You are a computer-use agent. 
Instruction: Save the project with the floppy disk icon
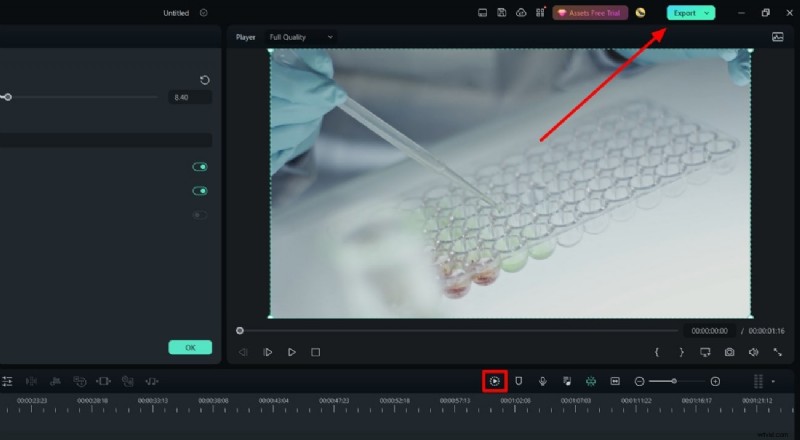click(x=502, y=13)
